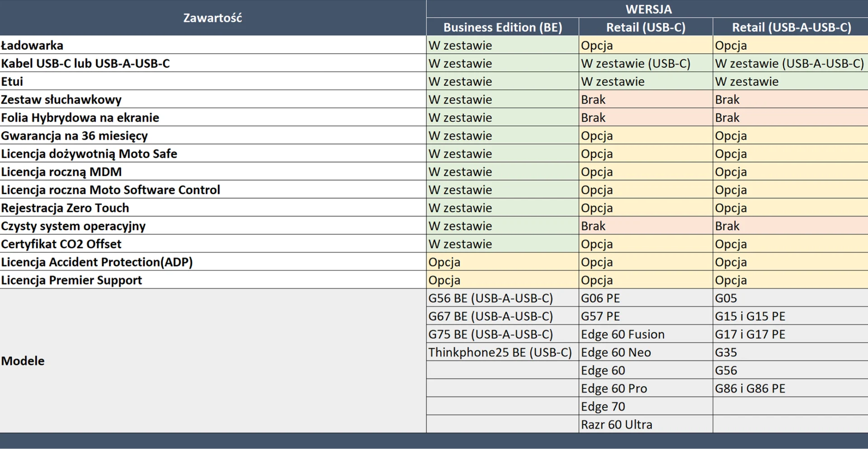868x449 pixels.
Task: Click the "Razr 60 Ultra" model cell
Action: (x=646, y=425)
